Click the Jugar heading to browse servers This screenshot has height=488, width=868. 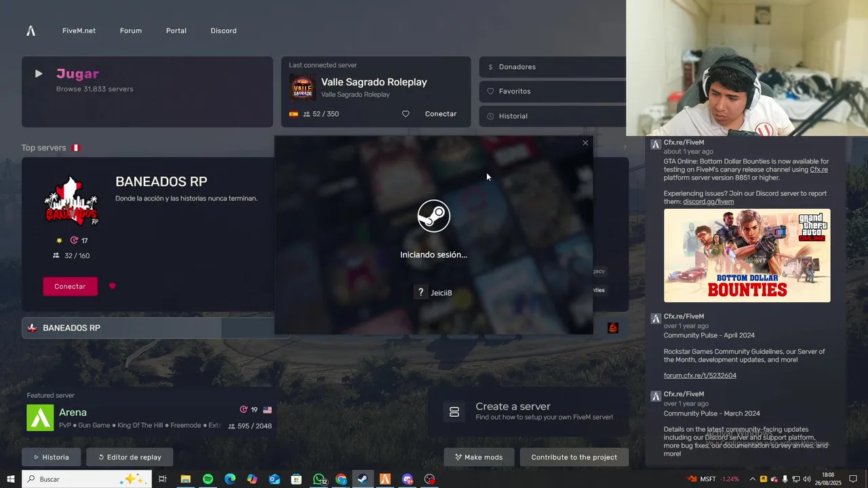click(x=77, y=73)
